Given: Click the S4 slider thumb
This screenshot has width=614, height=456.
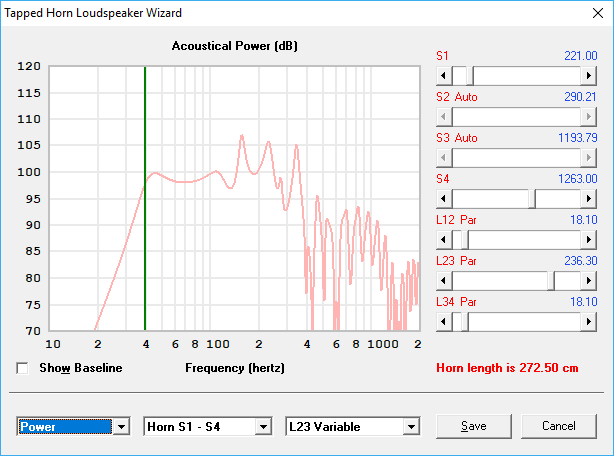Looking at the screenshot, I should pyautogui.click(x=533, y=198).
